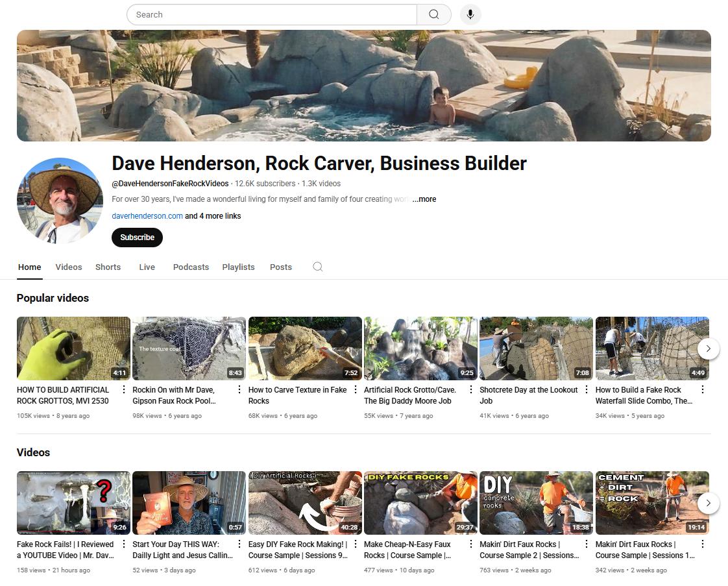728x586 pixels.
Task: Activate voice search microphone icon
Action: coord(470,14)
